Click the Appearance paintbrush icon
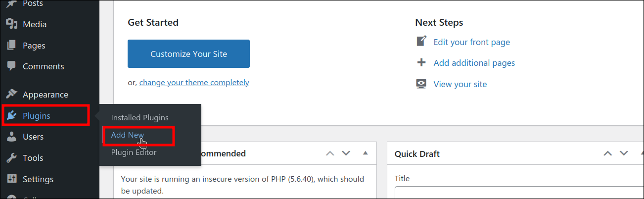This screenshot has width=644, height=199. click(x=12, y=94)
